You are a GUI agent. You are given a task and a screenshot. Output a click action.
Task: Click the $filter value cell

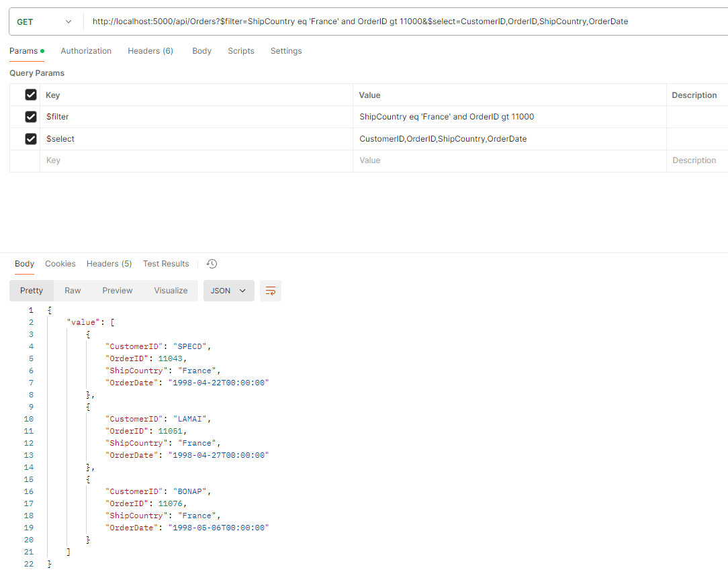click(x=509, y=117)
